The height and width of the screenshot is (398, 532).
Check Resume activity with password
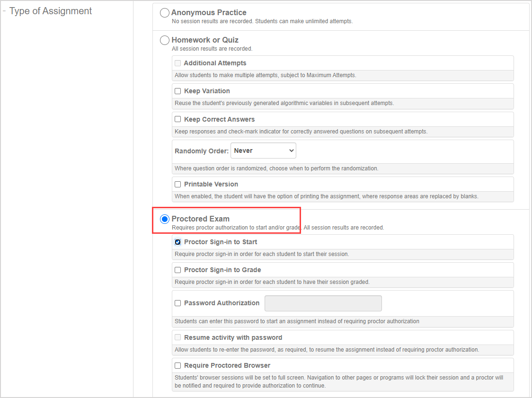pyautogui.click(x=178, y=337)
